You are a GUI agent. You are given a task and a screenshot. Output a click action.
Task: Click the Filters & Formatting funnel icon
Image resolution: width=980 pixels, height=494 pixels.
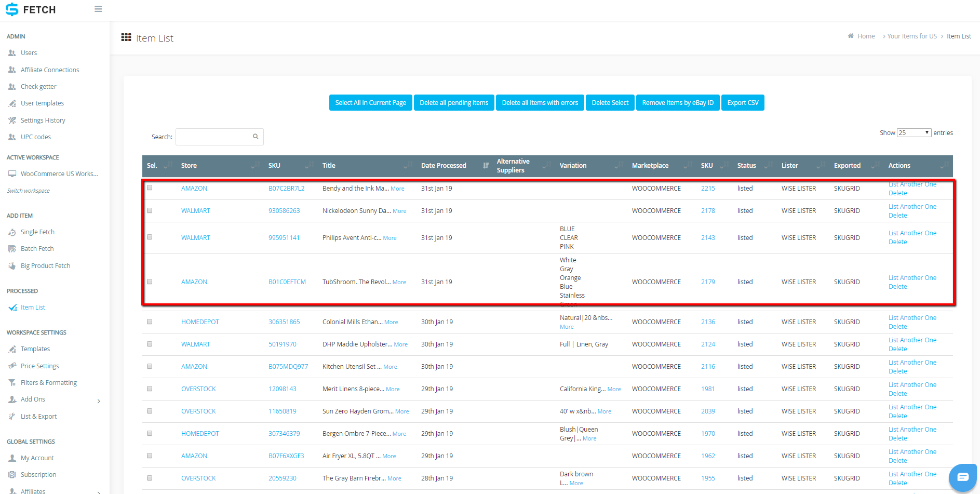pyautogui.click(x=12, y=383)
